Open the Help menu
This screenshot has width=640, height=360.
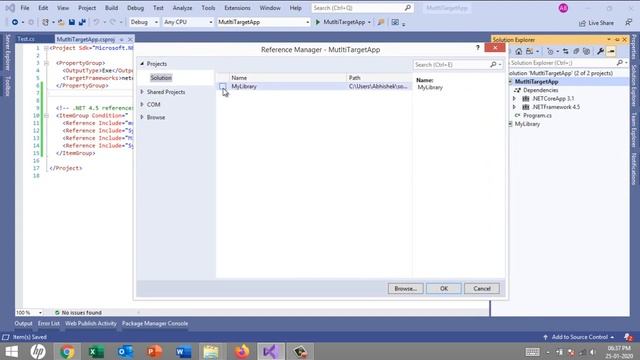(x=296, y=8)
